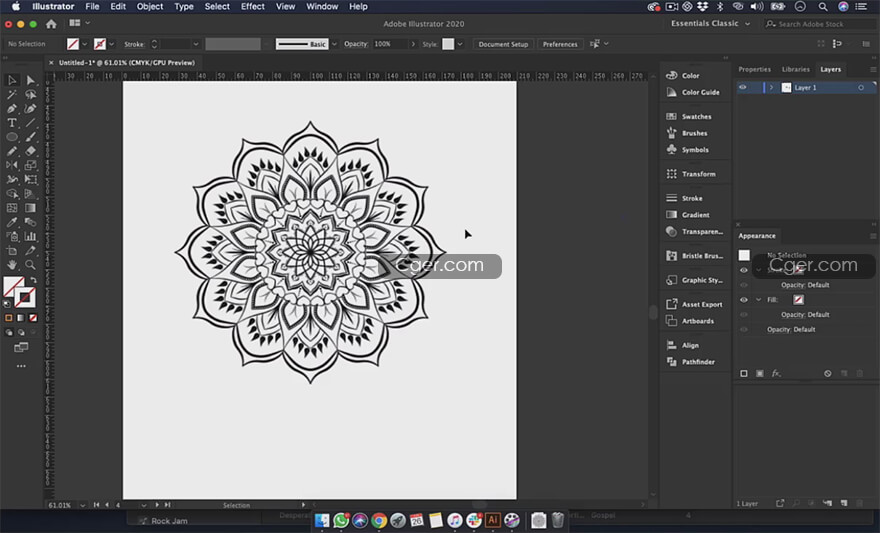This screenshot has height=533, width=880.
Task: Select the Type tool in the toolbar
Action: 12,123
